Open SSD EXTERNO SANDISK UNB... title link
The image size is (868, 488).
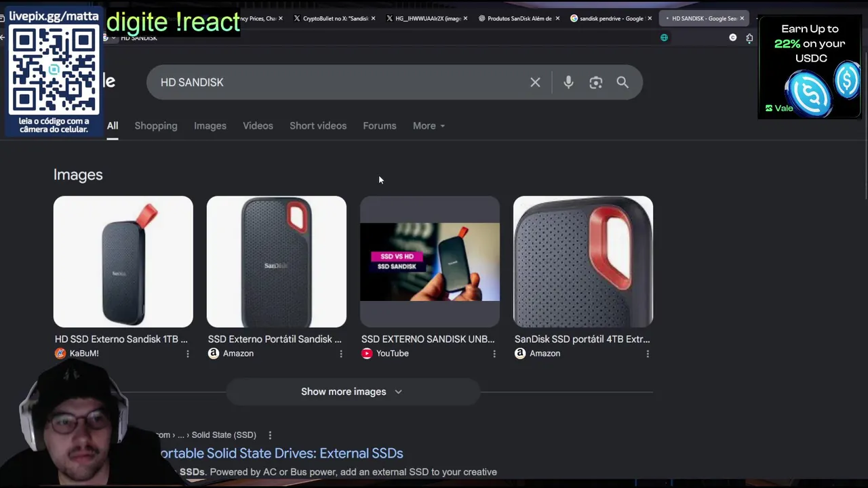pyautogui.click(x=428, y=339)
